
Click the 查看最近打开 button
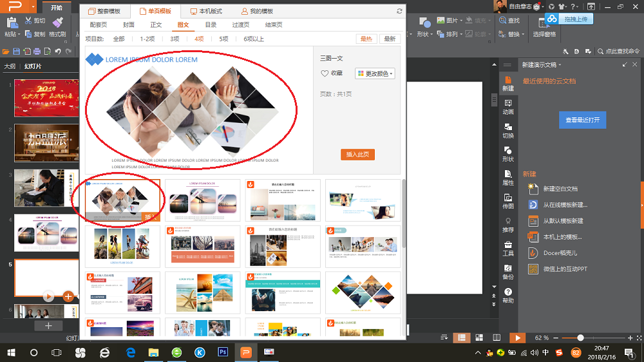pos(582,120)
